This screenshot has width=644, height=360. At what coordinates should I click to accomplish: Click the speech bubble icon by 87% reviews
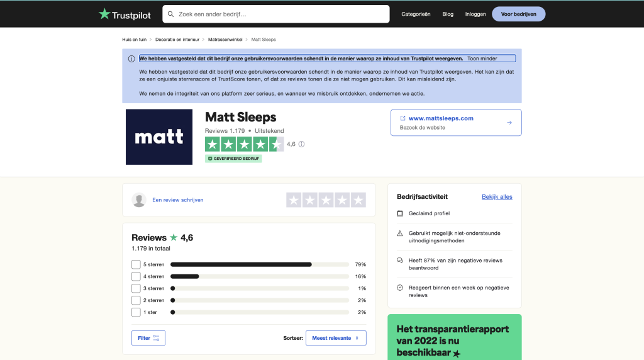tap(400, 261)
